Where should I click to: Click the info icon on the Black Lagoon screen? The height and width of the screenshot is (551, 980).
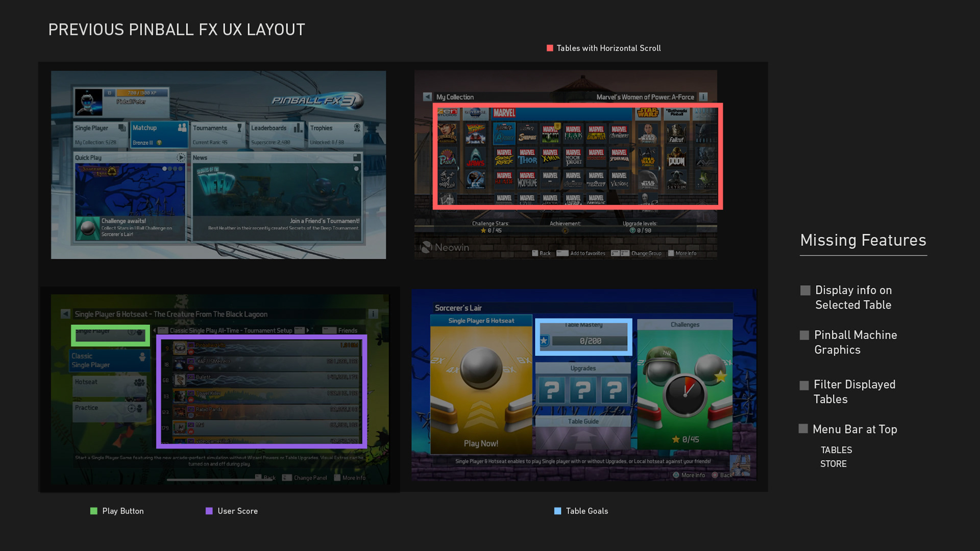tap(373, 314)
